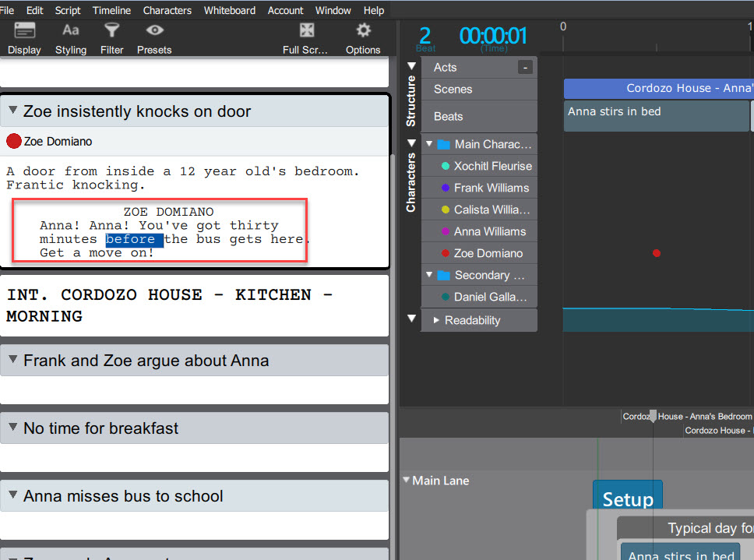
Task: Open the Display toolbar icon
Action: pyautogui.click(x=24, y=38)
